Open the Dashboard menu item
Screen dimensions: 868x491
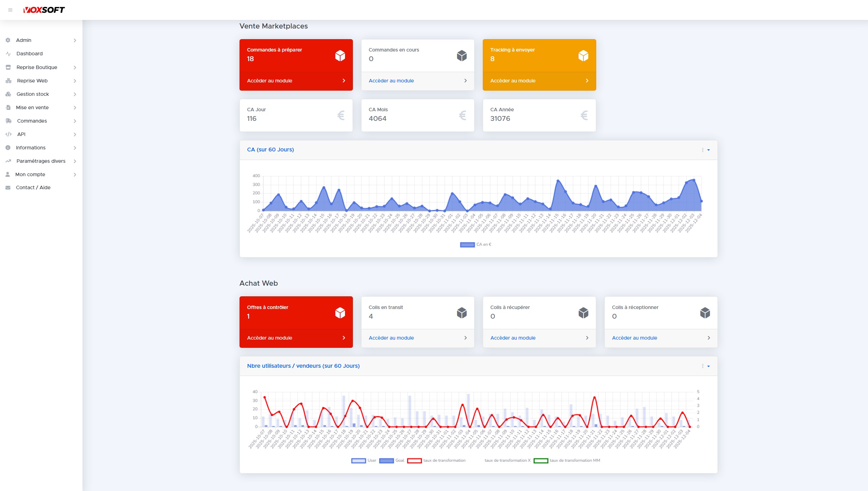pos(30,54)
